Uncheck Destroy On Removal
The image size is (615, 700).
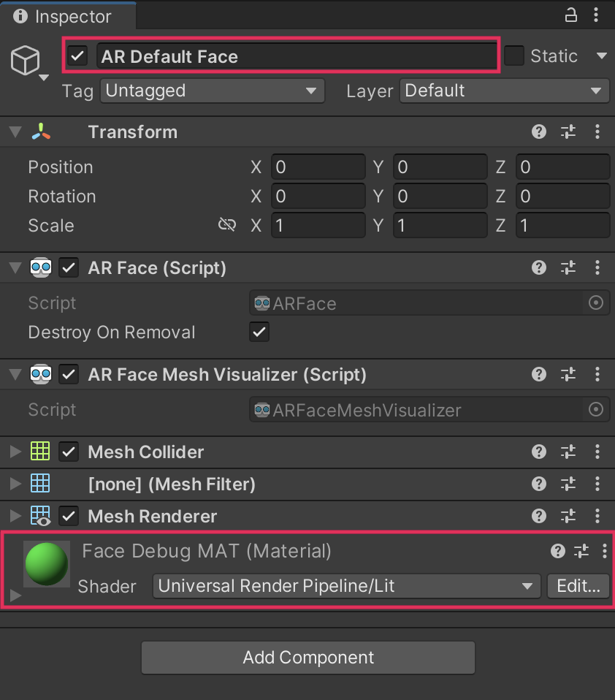(x=259, y=332)
